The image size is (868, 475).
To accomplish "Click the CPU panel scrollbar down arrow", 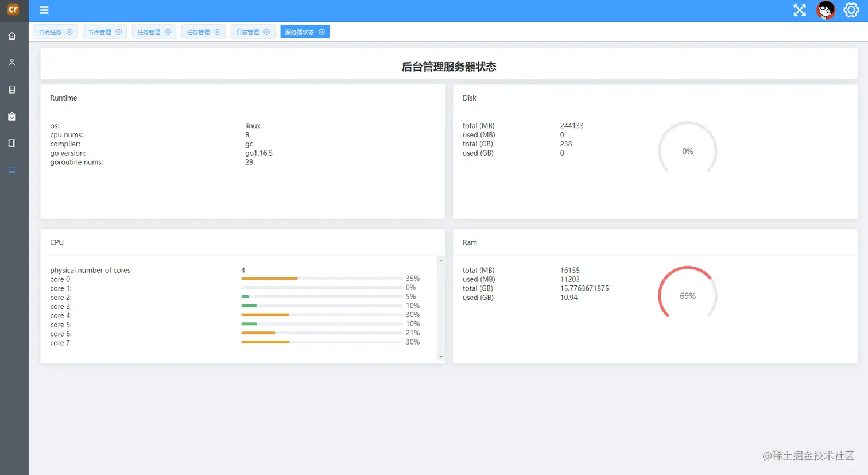I will tap(441, 357).
